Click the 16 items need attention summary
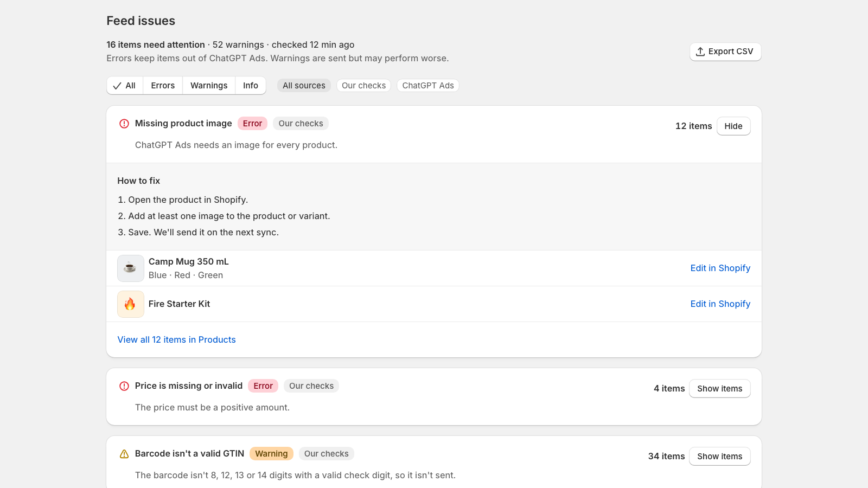Viewport: 868px width, 488px height. (156, 45)
